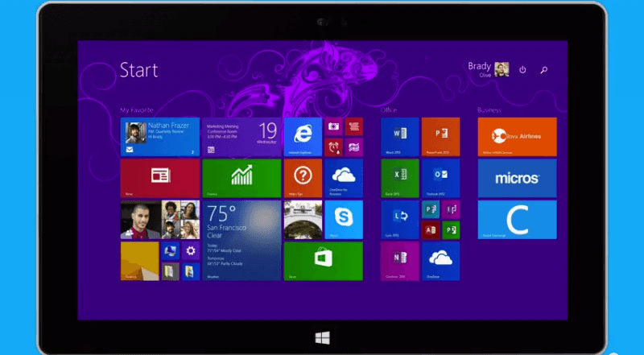Open the red News tile
Screen dimensions: 644x355
(160, 179)
